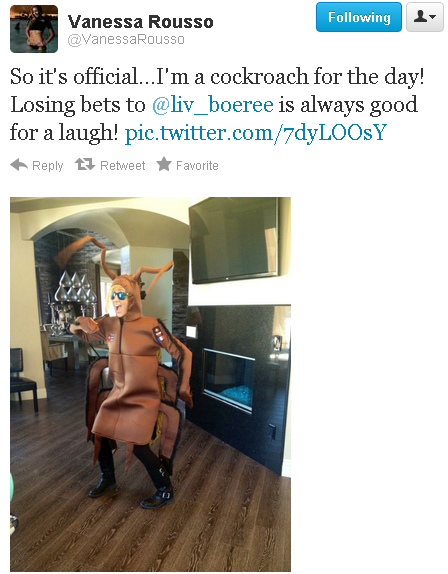Click the sunglasses face in the attached photo
The width and height of the screenshot is (448, 574).
click(x=120, y=297)
